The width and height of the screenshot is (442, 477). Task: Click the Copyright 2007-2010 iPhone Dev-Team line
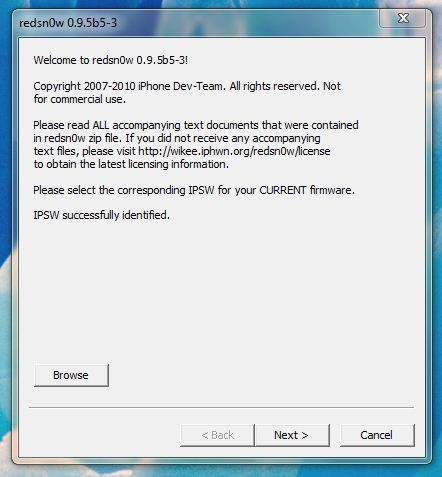(187, 86)
